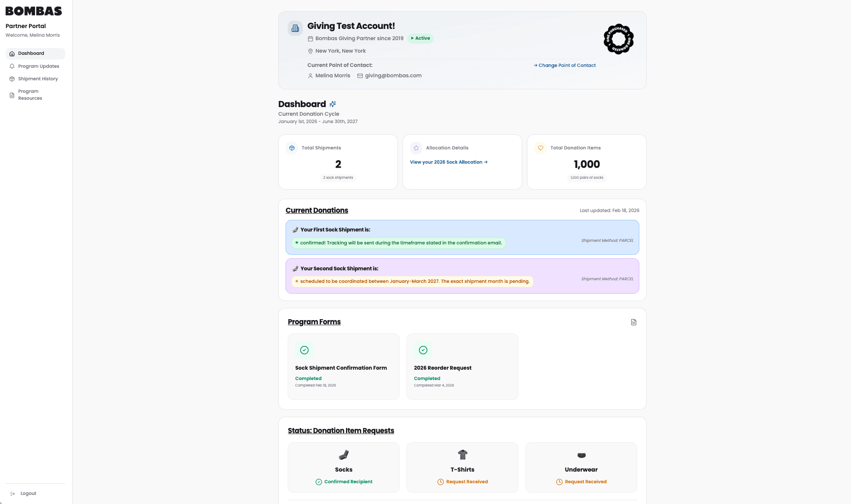851x504 pixels.
Task: Click the sock icon in Socks card
Action: pyautogui.click(x=344, y=455)
